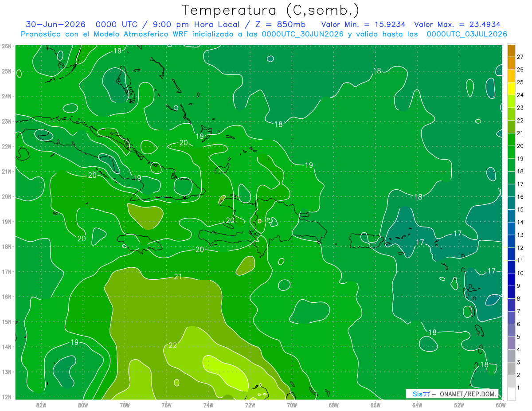Click legend swatch between 20 and 21
Viewport: 532px width, 411px height.
click(511, 139)
